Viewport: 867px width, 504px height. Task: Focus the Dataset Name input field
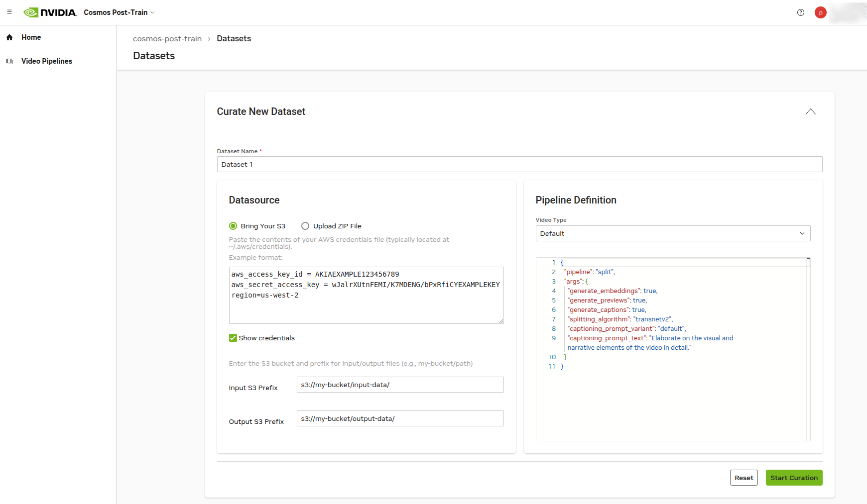[519, 164]
